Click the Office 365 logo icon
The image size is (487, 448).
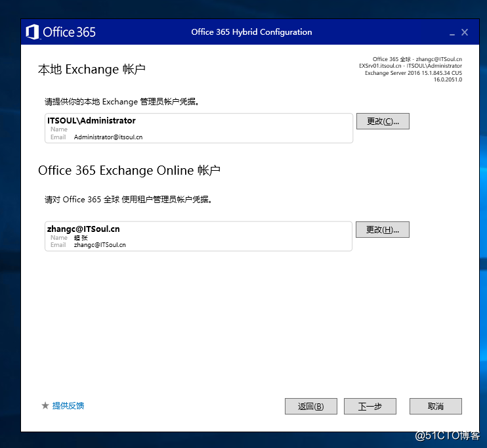pyautogui.click(x=32, y=32)
